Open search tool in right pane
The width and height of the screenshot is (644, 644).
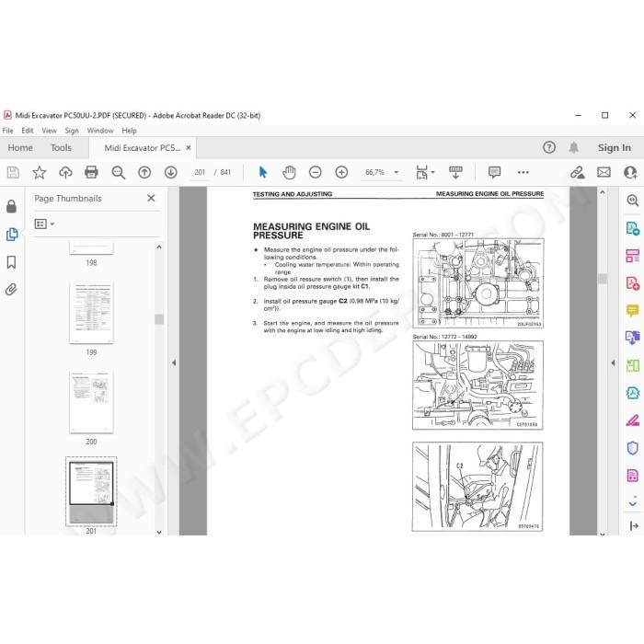coord(633,201)
